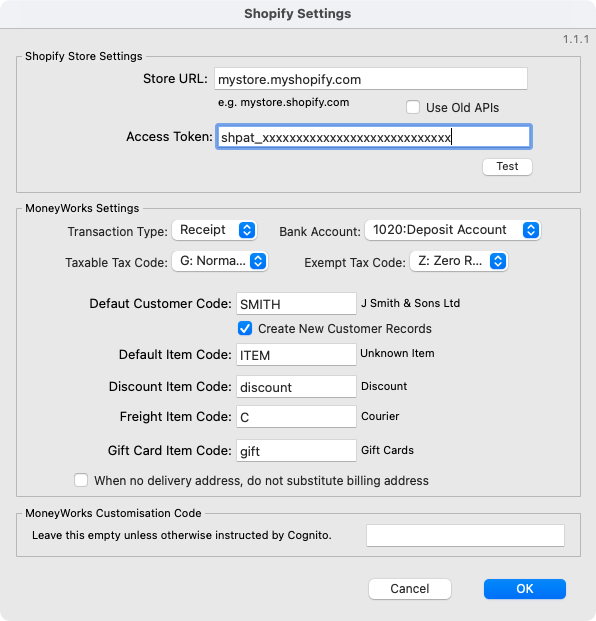Click the 'MoneyWorks Customisation Code' group heading

(113, 513)
